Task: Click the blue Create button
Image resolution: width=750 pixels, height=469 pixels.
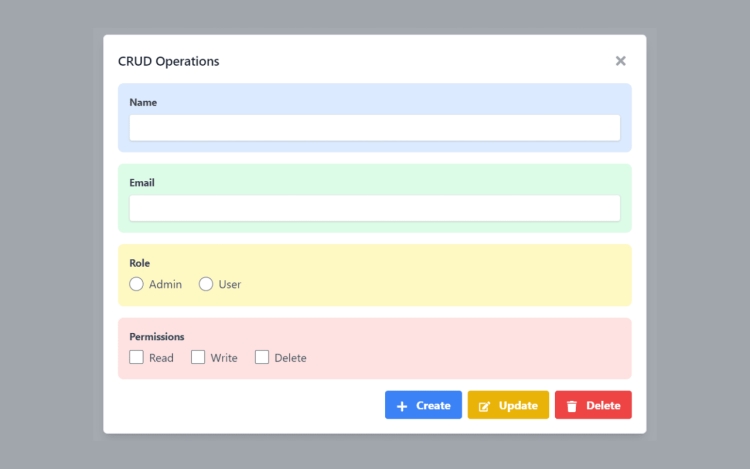Action: click(423, 405)
